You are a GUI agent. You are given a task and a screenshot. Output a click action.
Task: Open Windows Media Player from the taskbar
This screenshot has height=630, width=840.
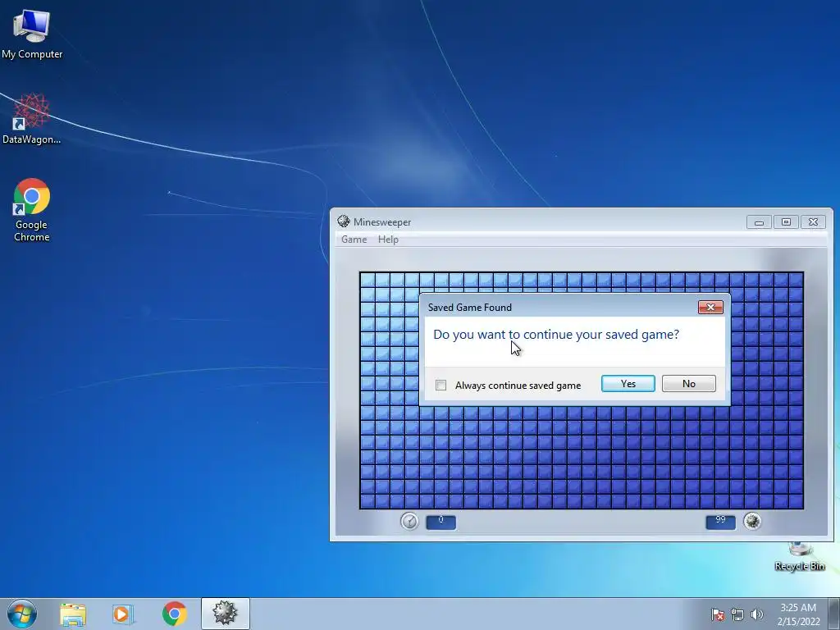123,614
